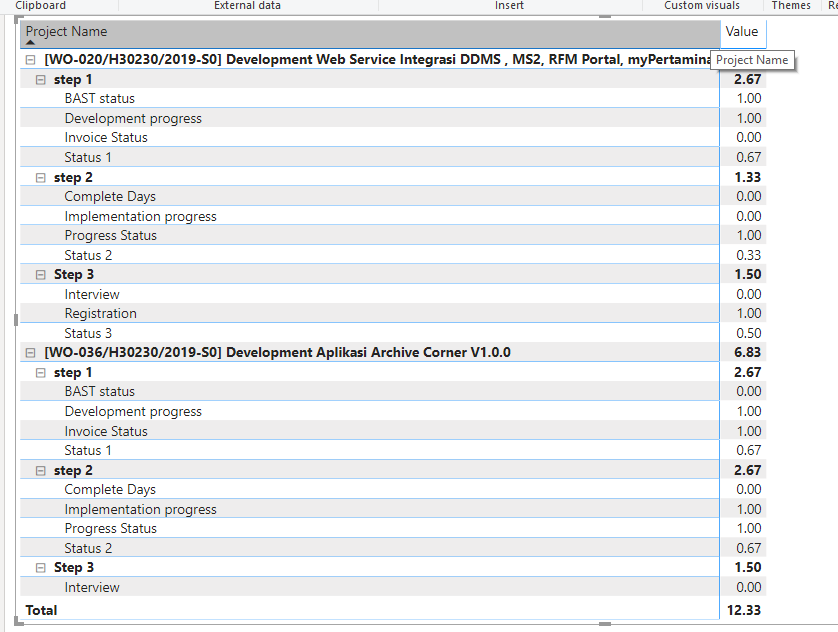Collapse the WO-020 project row

30,60
